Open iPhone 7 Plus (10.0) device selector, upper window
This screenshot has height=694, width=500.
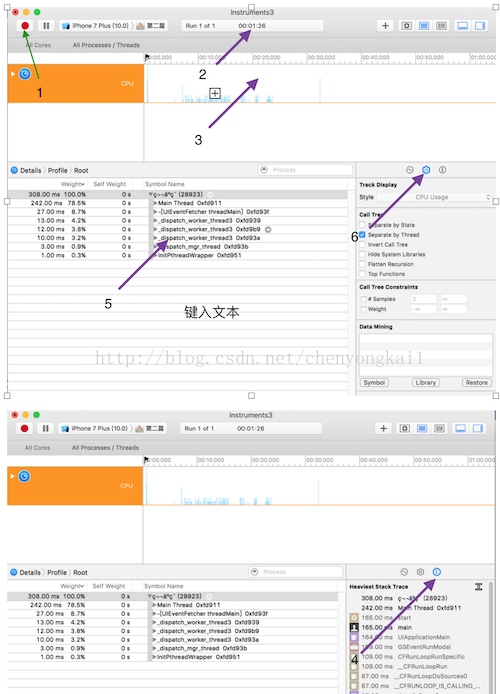tap(96, 26)
